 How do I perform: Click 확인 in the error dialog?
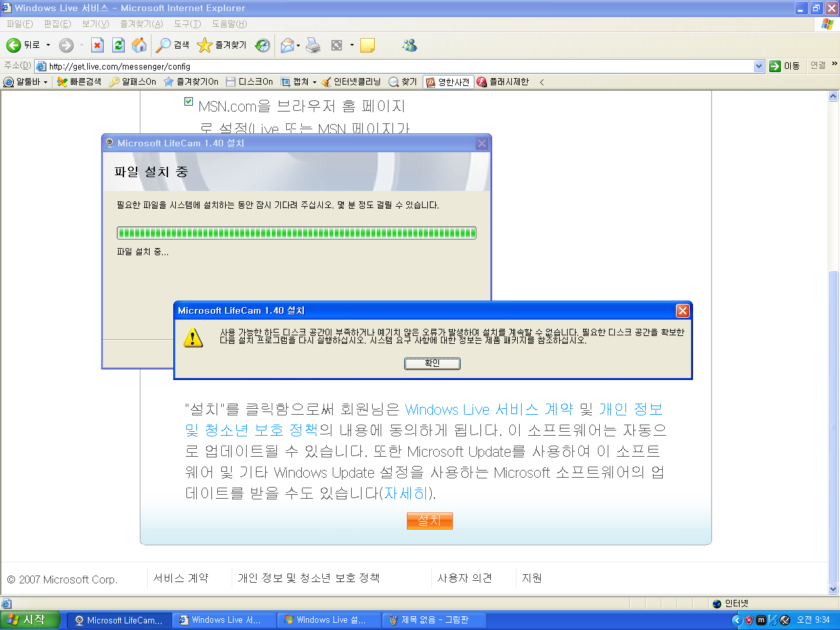432,363
